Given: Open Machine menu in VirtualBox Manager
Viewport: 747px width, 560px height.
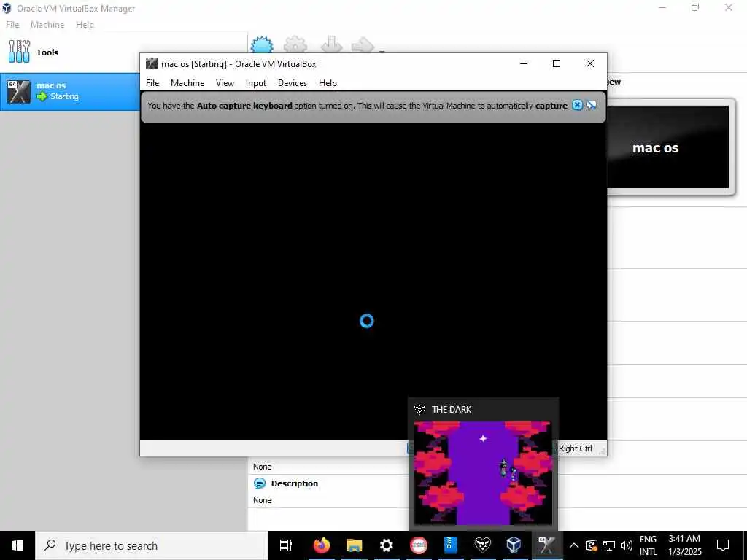Looking at the screenshot, I should click(x=47, y=25).
